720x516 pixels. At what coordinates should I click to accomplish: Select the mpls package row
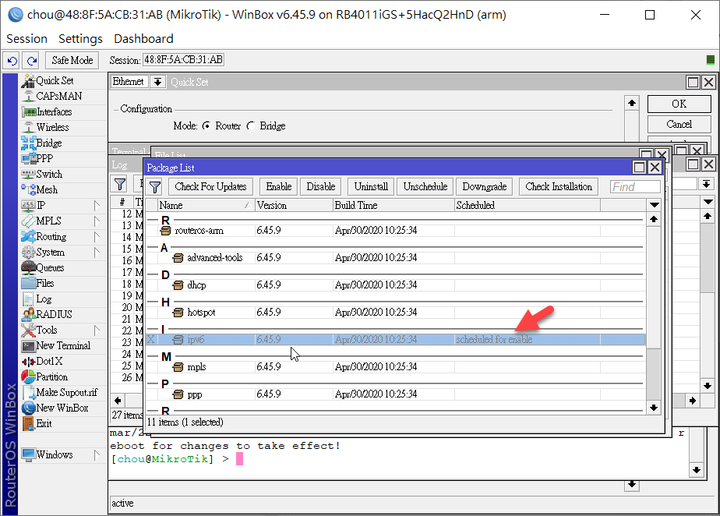(x=396, y=367)
